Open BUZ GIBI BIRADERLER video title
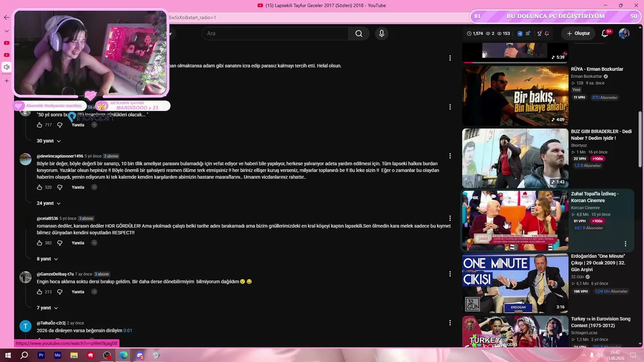Screen dimensions: 644x362 (x=601, y=135)
